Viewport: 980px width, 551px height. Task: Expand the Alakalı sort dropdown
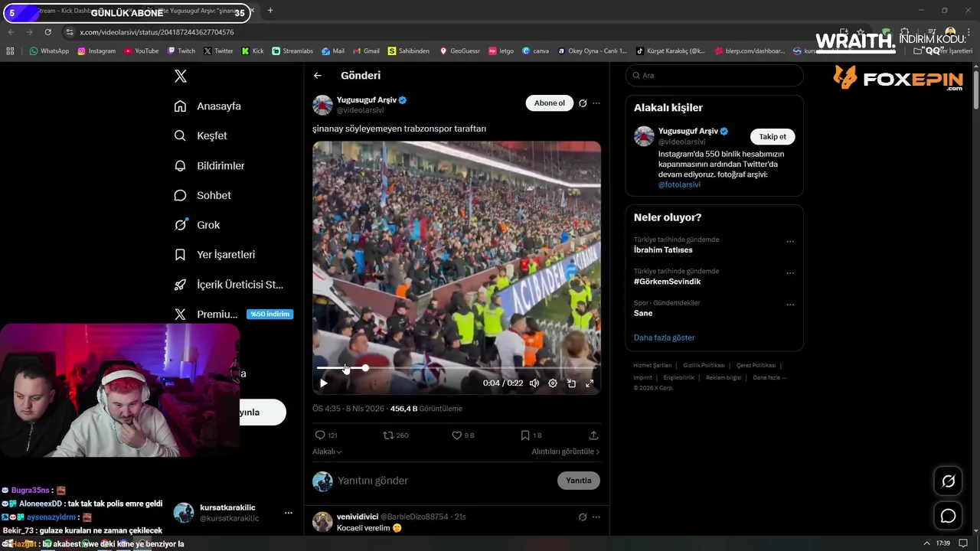click(327, 452)
